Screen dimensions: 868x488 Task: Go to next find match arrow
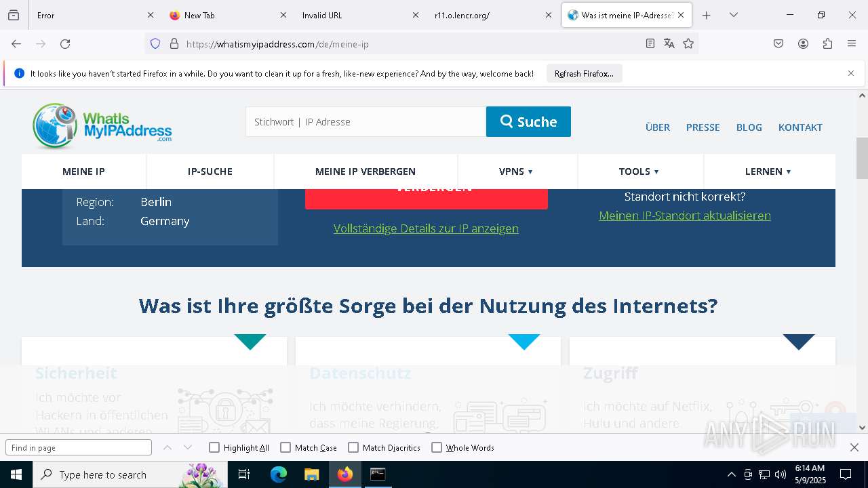(188, 447)
